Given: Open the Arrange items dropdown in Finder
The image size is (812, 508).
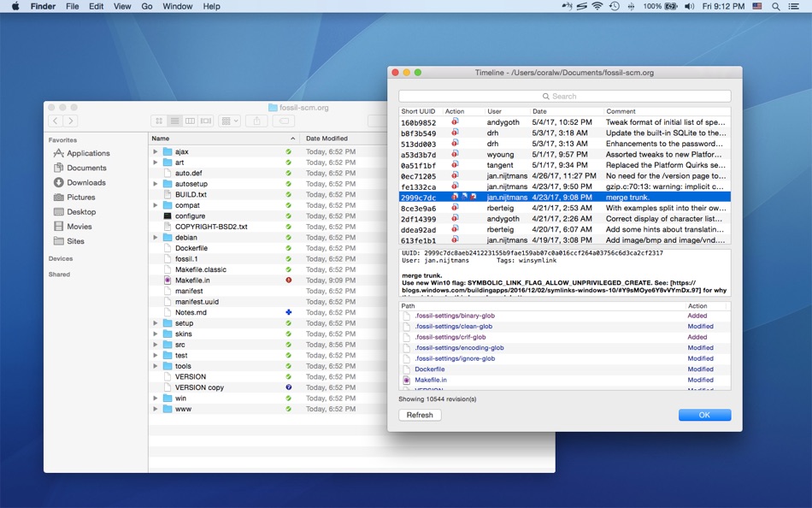Looking at the screenshot, I should [229, 121].
